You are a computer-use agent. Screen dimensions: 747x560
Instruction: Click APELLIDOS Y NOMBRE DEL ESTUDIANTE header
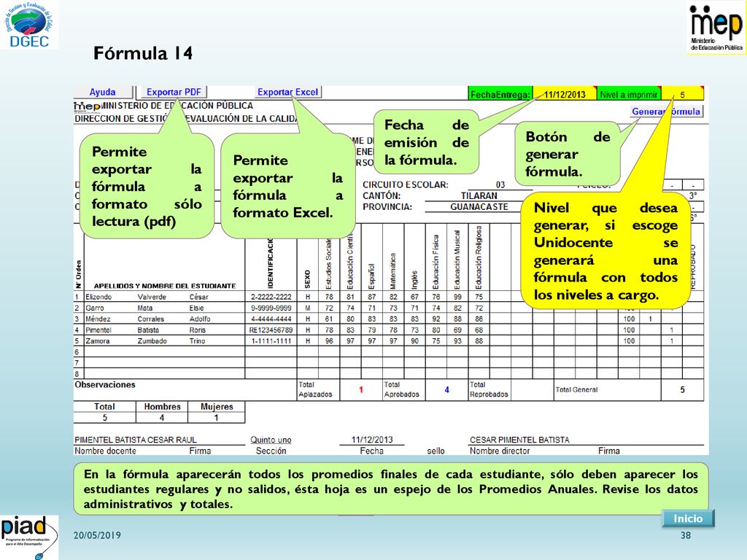[x=165, y=286]
